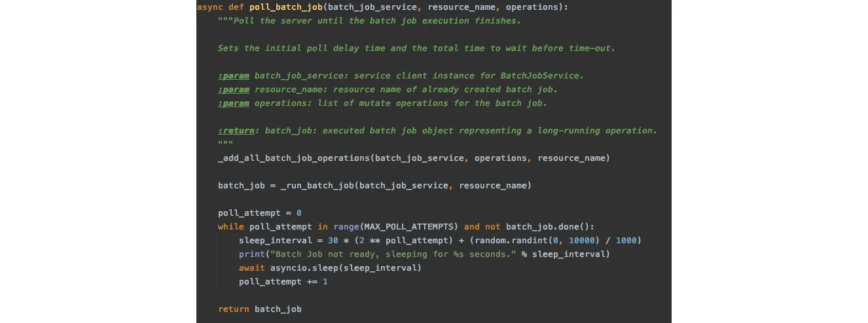The height and width of the screenshot is (323, 868).
Task: Click the :param tag for operations
Action: pos(234,103)
